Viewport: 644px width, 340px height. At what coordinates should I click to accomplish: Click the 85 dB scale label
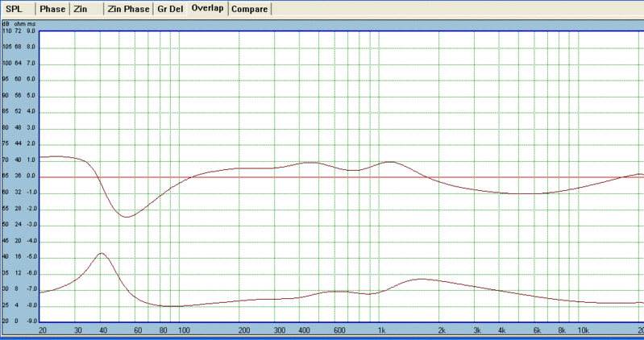click(6, 111)
